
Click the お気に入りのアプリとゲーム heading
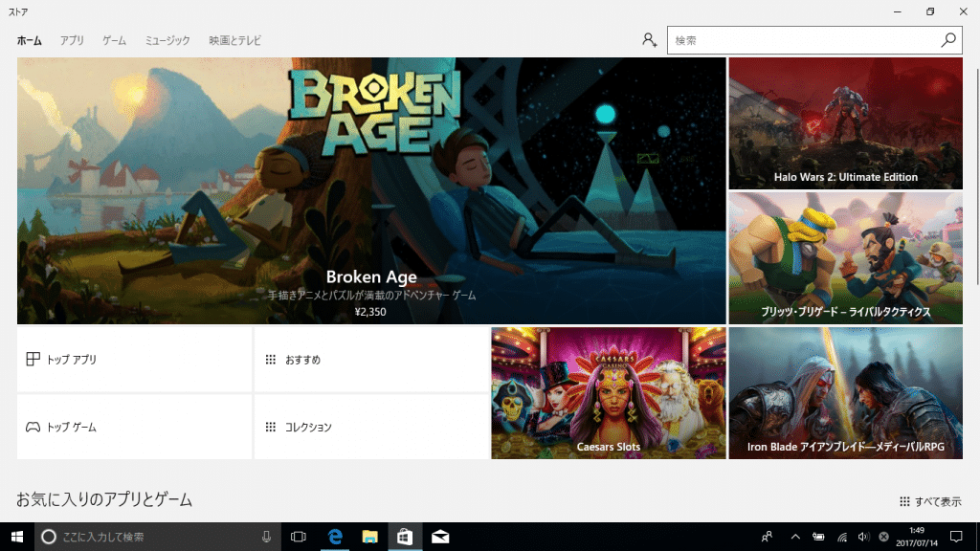click(103, 499)
